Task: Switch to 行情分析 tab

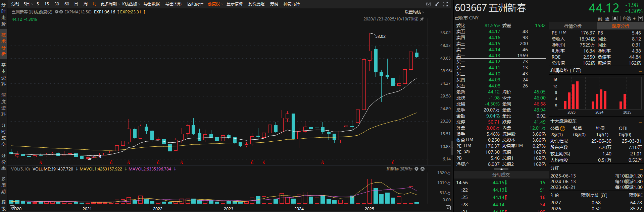Action: [x=573, y=26]
